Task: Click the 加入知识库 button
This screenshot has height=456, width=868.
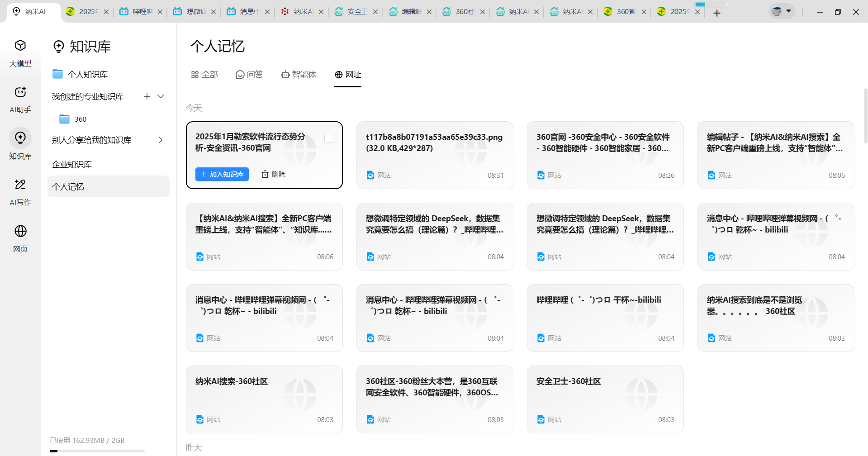Action: (x=222, y=174)
